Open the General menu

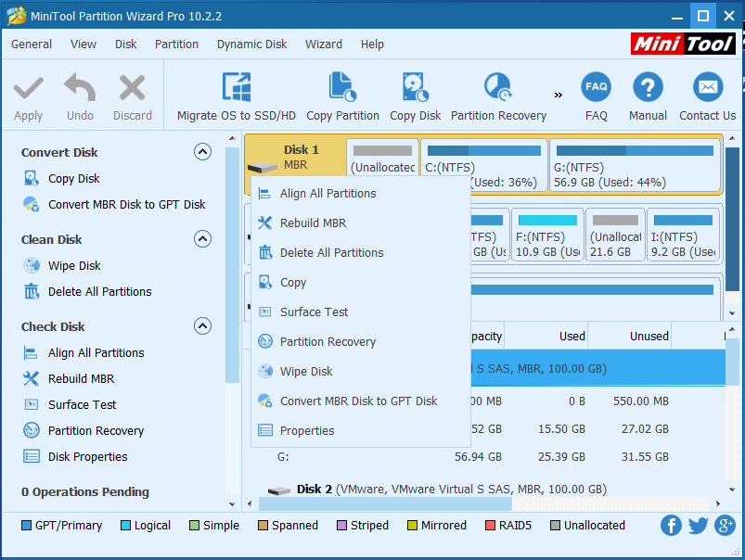pyautogui.click(x=32, y=45)
